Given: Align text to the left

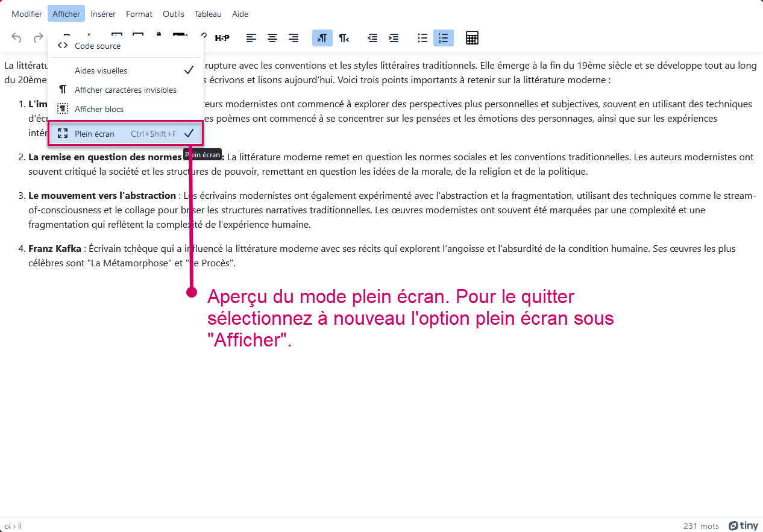Looking at the screenshot, I should [251, 38].
